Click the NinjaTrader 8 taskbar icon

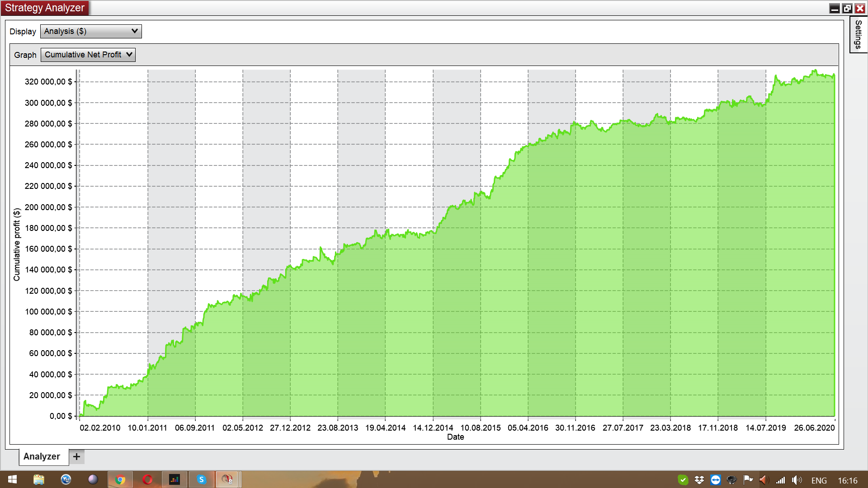pos(227,479)
